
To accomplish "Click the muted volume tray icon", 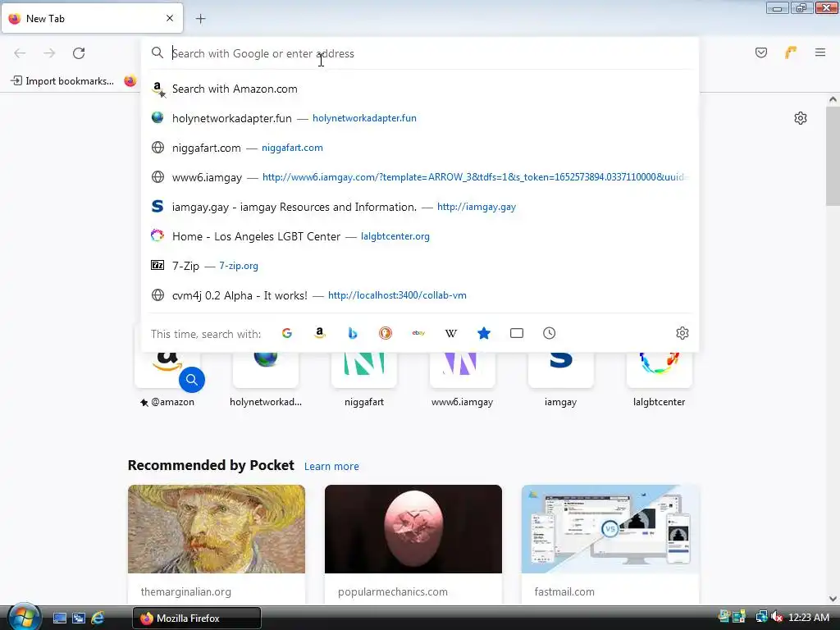I will point(776,617).
